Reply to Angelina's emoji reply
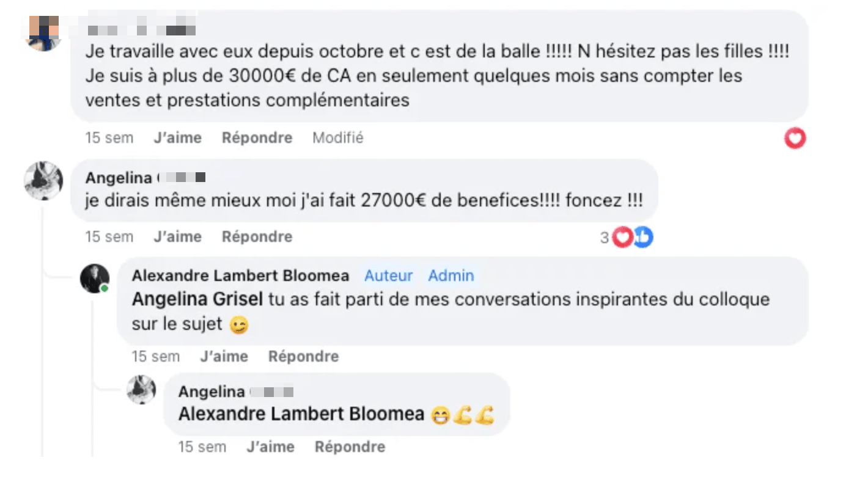The image size is (868, 485). point(350,447)
